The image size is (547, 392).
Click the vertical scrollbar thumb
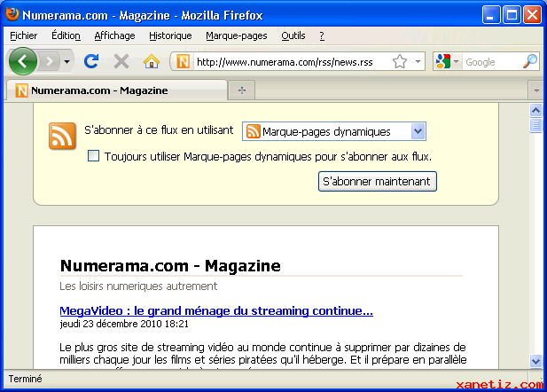point(535,125)
